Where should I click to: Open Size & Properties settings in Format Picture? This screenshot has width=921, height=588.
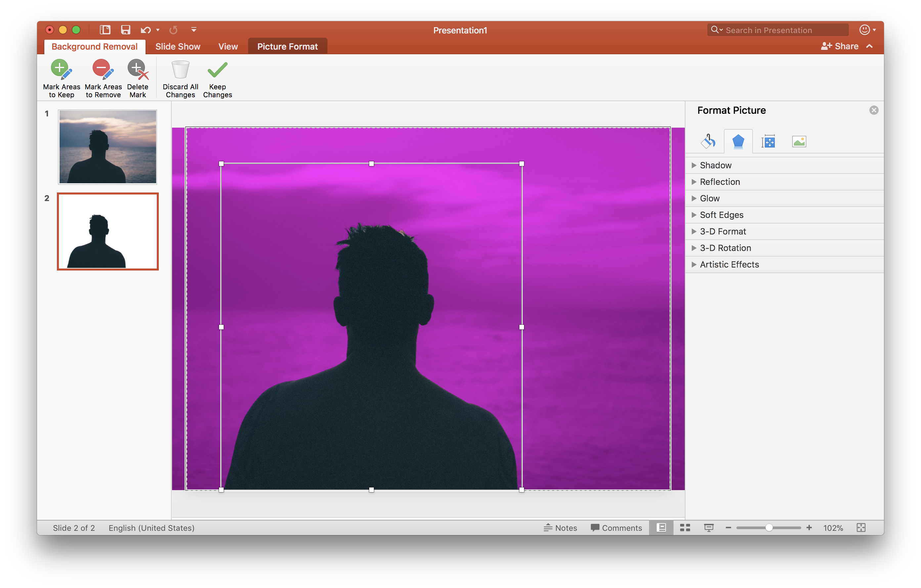pos(768,141)
